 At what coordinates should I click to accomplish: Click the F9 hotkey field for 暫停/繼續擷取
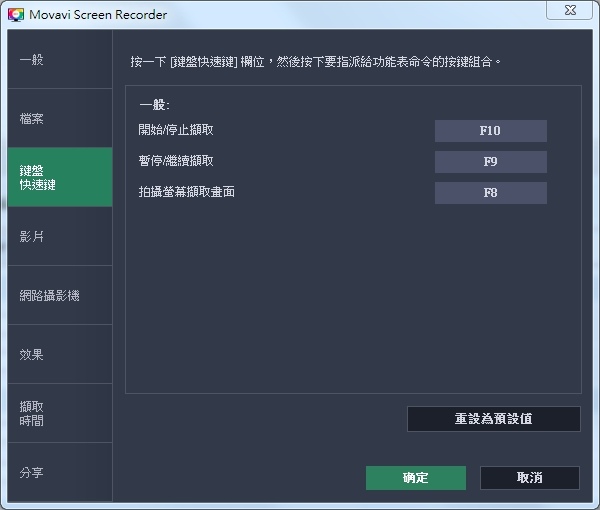click(x=491, y=162)
